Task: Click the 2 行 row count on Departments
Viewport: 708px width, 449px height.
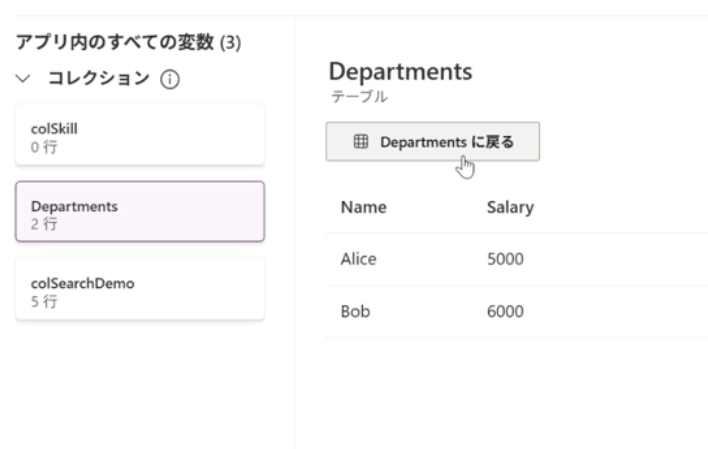Action: 42,224
